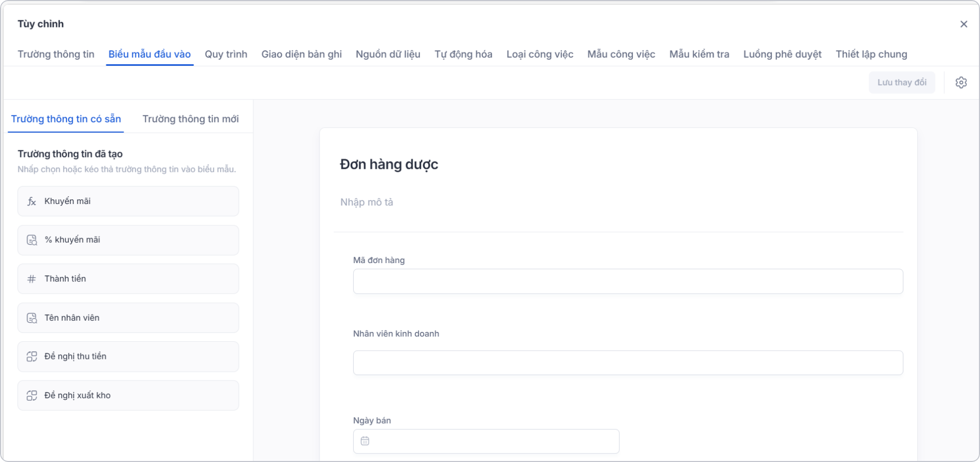The width and height of the screenshot is (980, 462).
Task: Add the Tên nhân viên field
Action: (x=128, y=318)
